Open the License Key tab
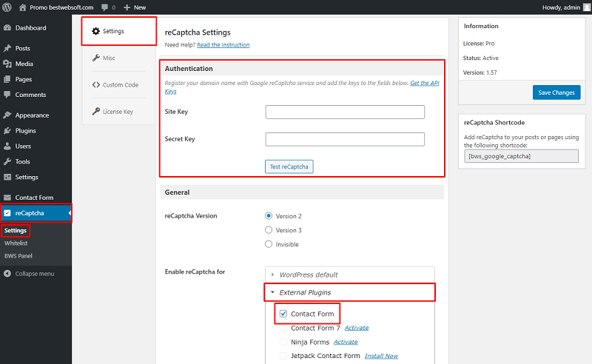Viewport: 592px width, 364px height. coord(118,112)
